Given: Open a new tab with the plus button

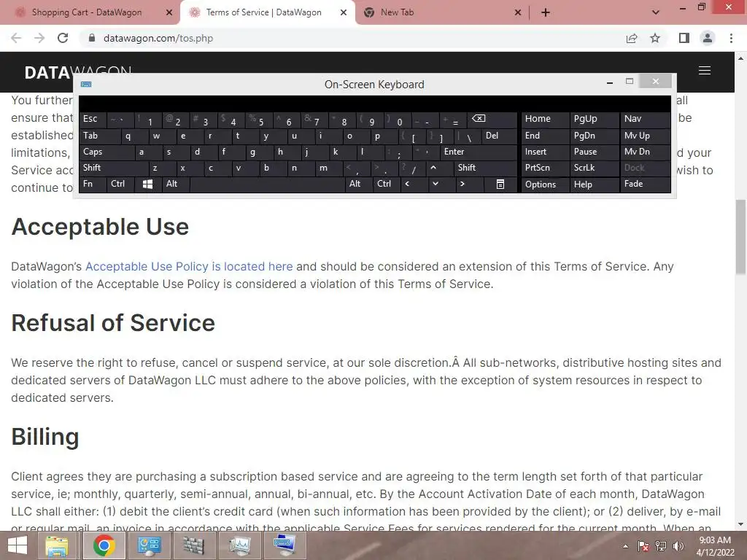Looking at the screenshot, I should (x=546, y=12).
